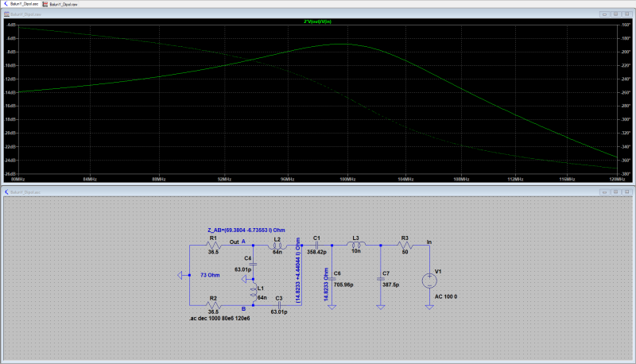Screen dimensions: 636x364
Task: Select capacitor C3 symbol
Action: (x=279, y=305)
